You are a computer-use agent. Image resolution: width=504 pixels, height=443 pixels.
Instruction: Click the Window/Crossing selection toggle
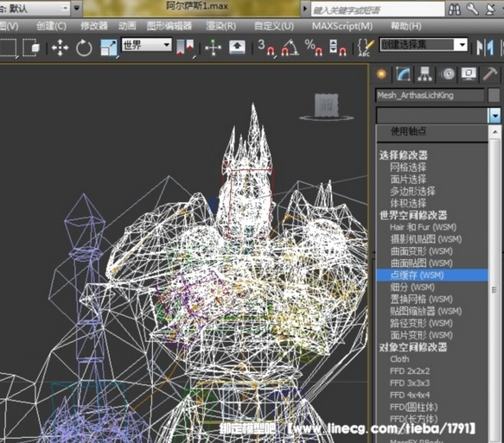(x=31, y=47)
